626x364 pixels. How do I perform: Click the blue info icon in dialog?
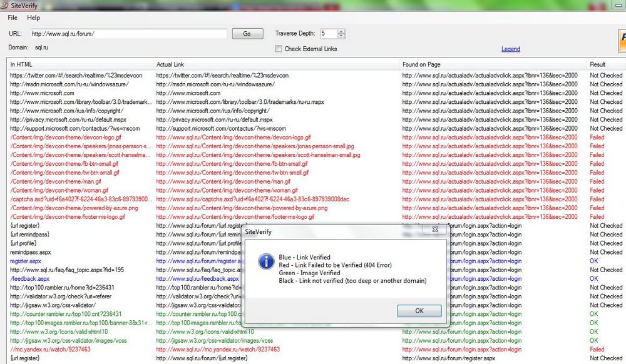[x=266, y=261]
